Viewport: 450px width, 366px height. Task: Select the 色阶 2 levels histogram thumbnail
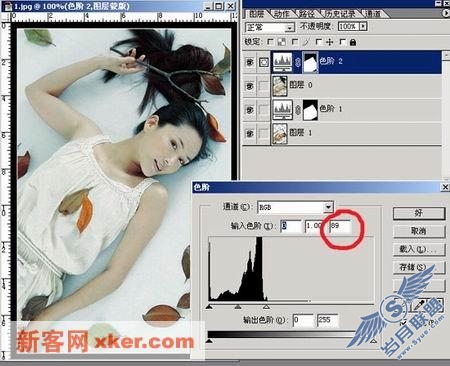[283, 62]
